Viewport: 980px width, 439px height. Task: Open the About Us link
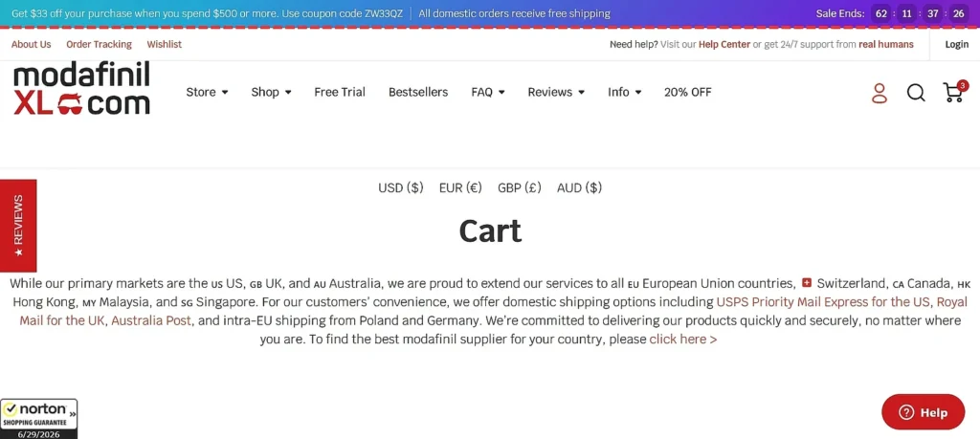pyautogui.click(x=32, y=44)
